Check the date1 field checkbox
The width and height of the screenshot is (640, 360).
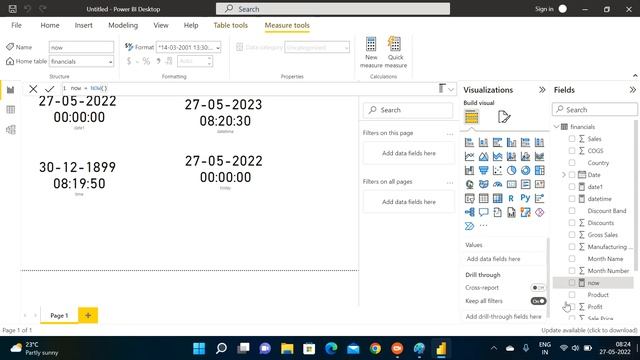tap(572, 187)
